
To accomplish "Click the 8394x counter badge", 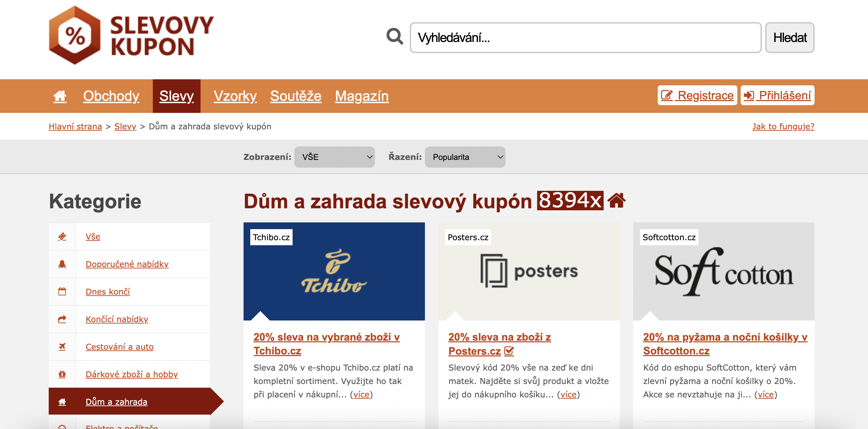I will coord(570,201).
